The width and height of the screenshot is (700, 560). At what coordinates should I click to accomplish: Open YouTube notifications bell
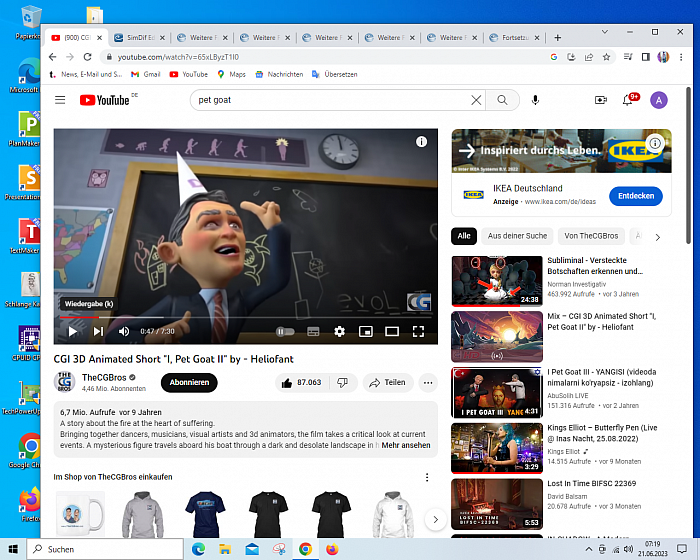tap(628, 100)
